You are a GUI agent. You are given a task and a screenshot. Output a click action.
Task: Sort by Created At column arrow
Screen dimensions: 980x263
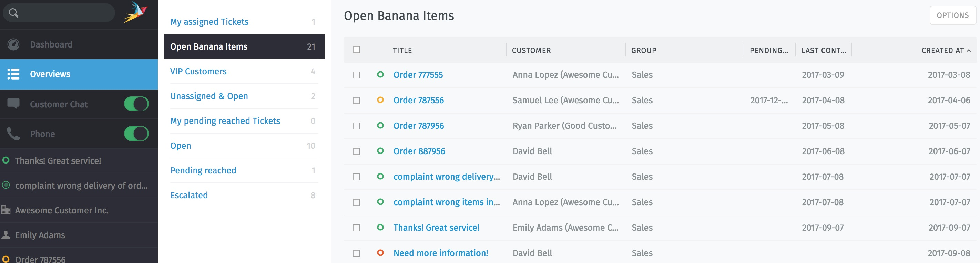tap(969, 51)
